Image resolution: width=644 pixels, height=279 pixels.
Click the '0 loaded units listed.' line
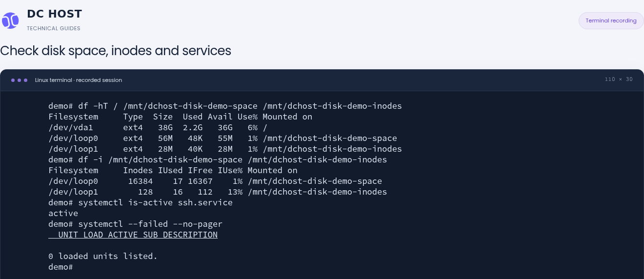[103, 256]
